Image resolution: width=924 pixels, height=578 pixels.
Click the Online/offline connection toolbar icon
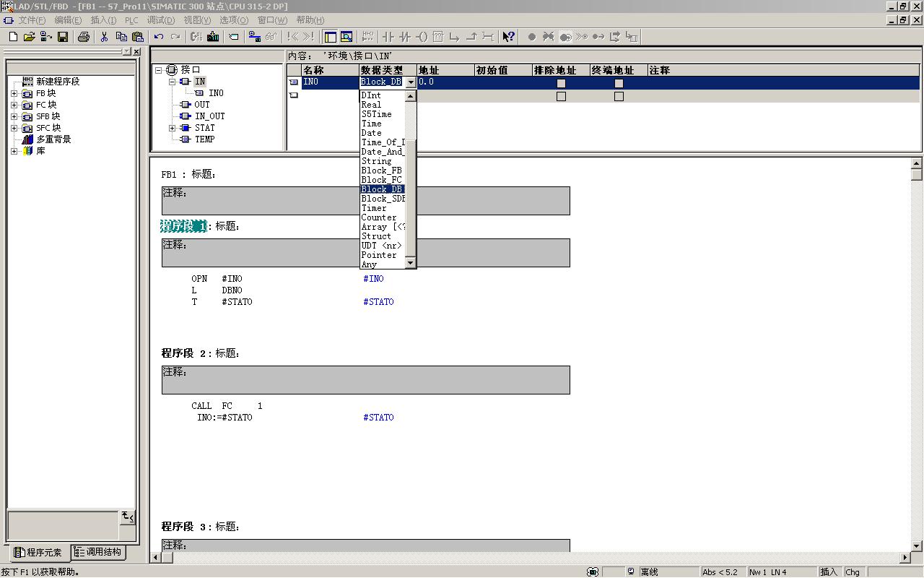pyautogui.click(x=254, y=37)
